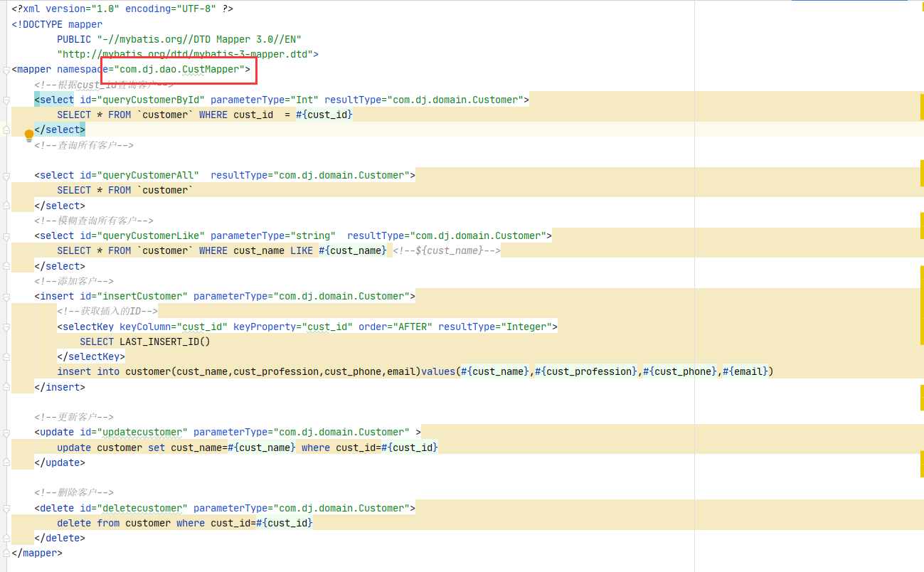Image resolution: width=924 pixels, height=572 pixels.
Task: Fold the queryCustomerById select block
Action: pyautogui.click(x=6, y=100)
